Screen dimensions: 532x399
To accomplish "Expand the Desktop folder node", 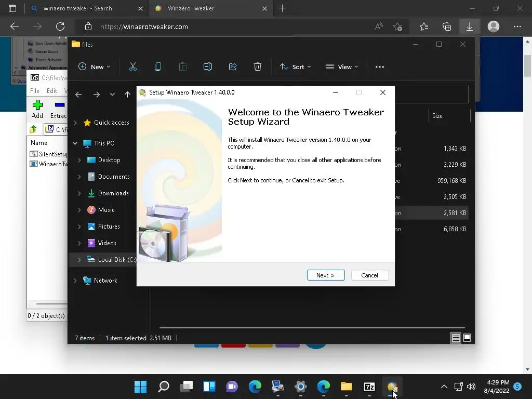I will point(79,160).
